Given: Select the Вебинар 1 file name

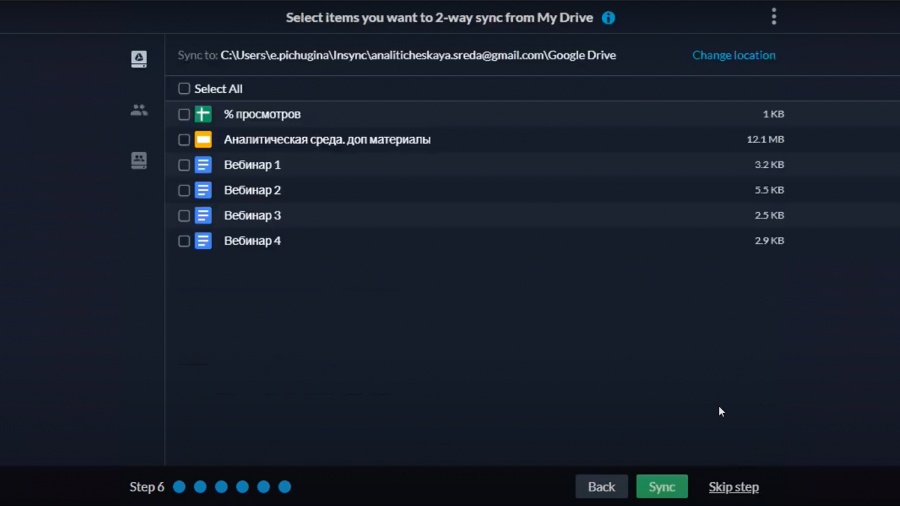Looking at the screenshot, I should pyautogui.click(x=253, y=165).
